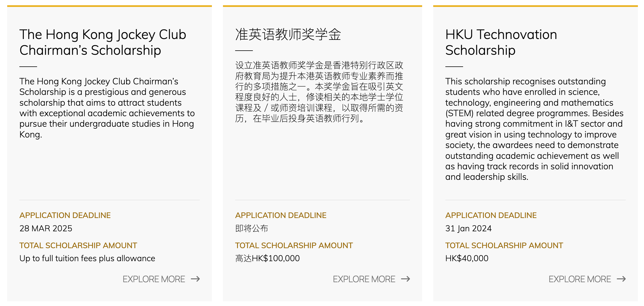Image resolution: width=644 pixels, height=306 pixels.
Task: Open Explore More on 准英语教师奖学金 card
Action: coord(364,279)
